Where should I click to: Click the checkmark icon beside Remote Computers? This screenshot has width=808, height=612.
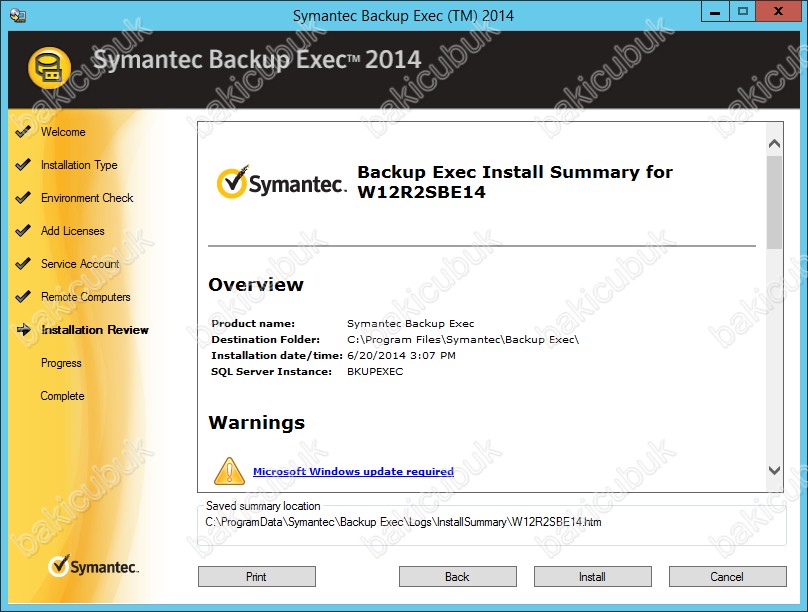pyautogui.click(x=23, y=297)
